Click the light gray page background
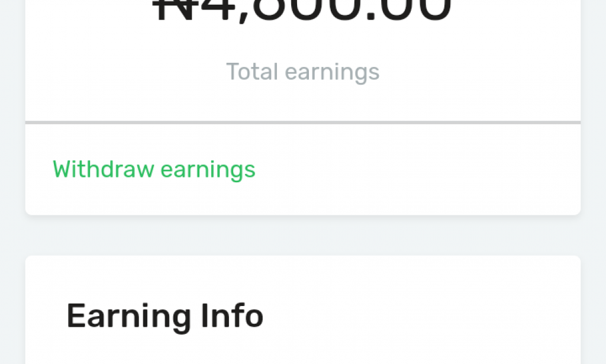 [303, 237]
